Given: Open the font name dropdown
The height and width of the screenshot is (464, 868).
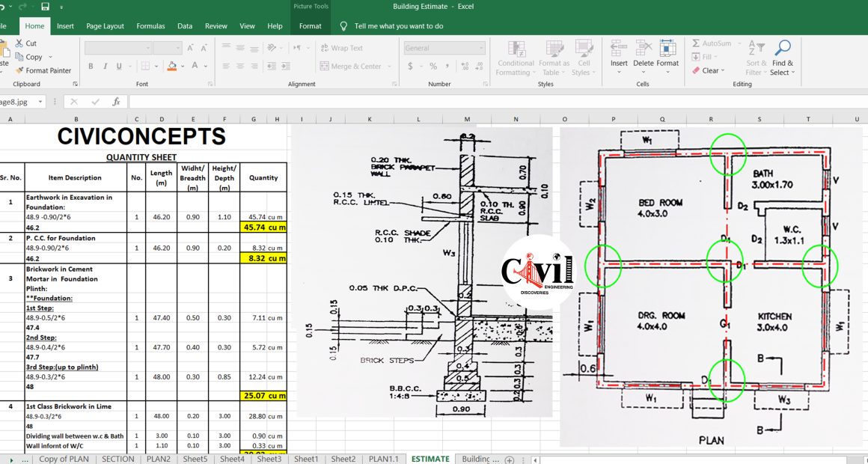Looking at the screenshot, I should click(x=148, y=48).
